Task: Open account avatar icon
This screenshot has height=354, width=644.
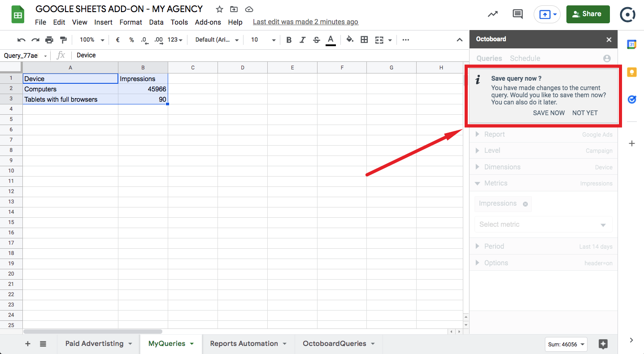Action: click(x=627, y=14)
